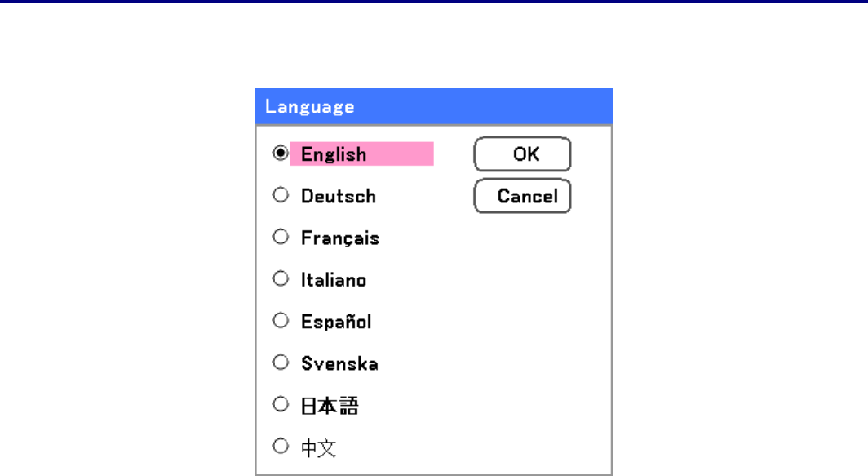Image resolution: width=868 pixels, height=476 pixels.
Task: Click the 中文 label text
Action: pos(319,447)
